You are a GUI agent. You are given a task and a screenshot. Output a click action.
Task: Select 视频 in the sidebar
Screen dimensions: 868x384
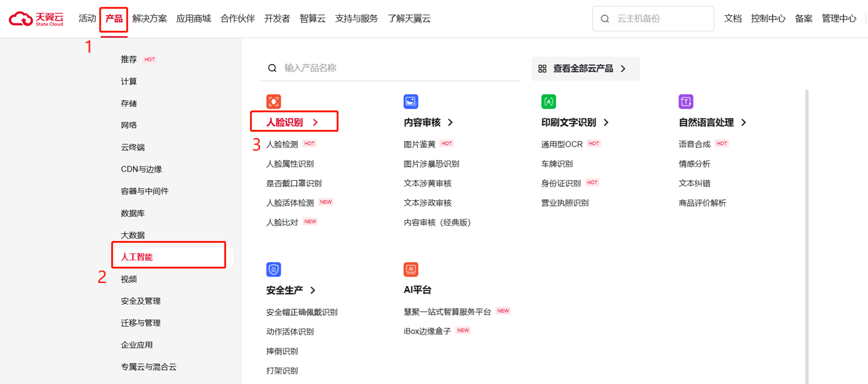click(129, 279)
